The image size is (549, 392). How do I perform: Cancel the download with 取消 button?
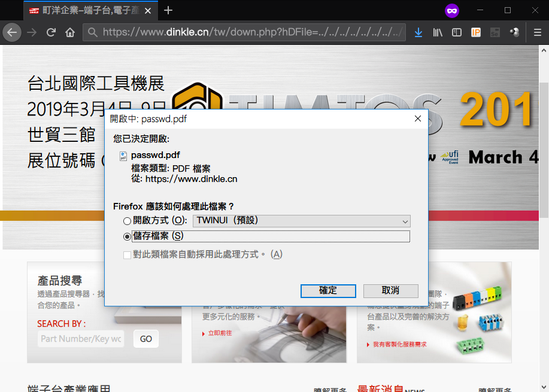click(x=391, y=291)
